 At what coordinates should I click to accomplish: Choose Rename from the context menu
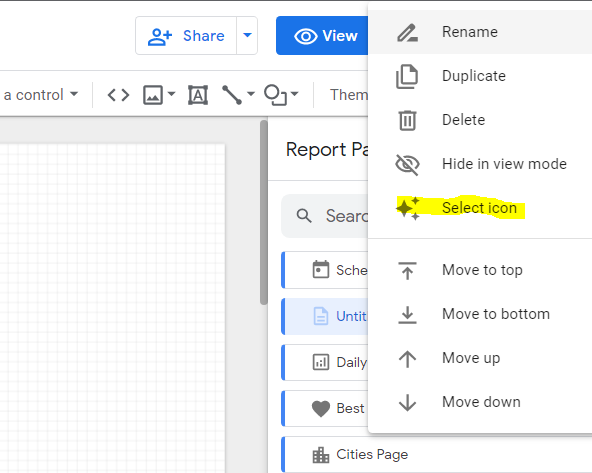[x=480, y=32]
